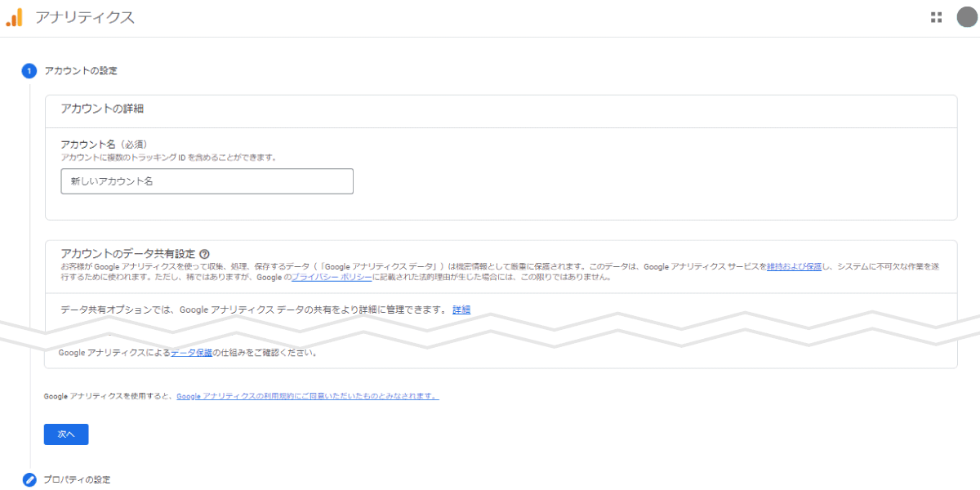This screenshot has width=980, height=490.
Task: Click the トラッキング ID hint text
Action: point(168,157)
